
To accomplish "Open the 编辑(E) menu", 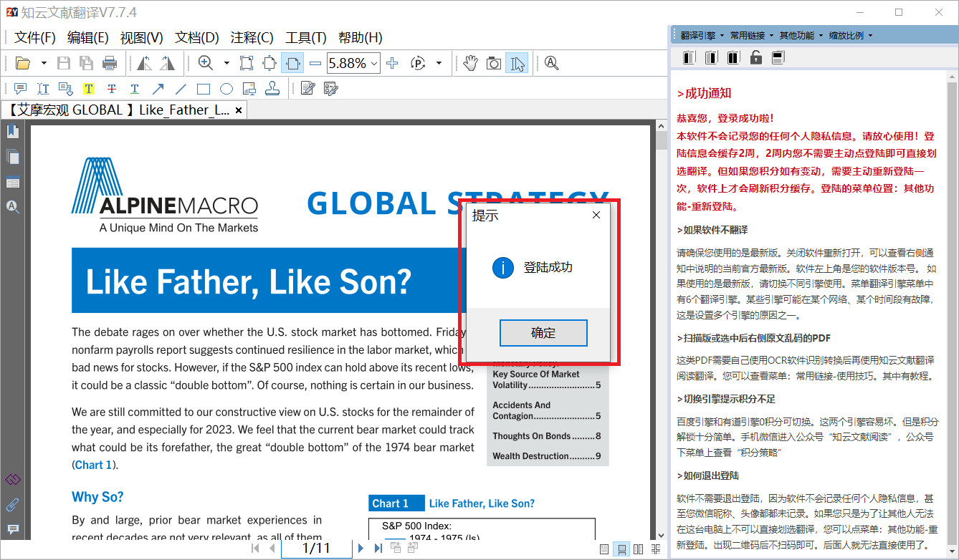I will click(x=88, y=38).
